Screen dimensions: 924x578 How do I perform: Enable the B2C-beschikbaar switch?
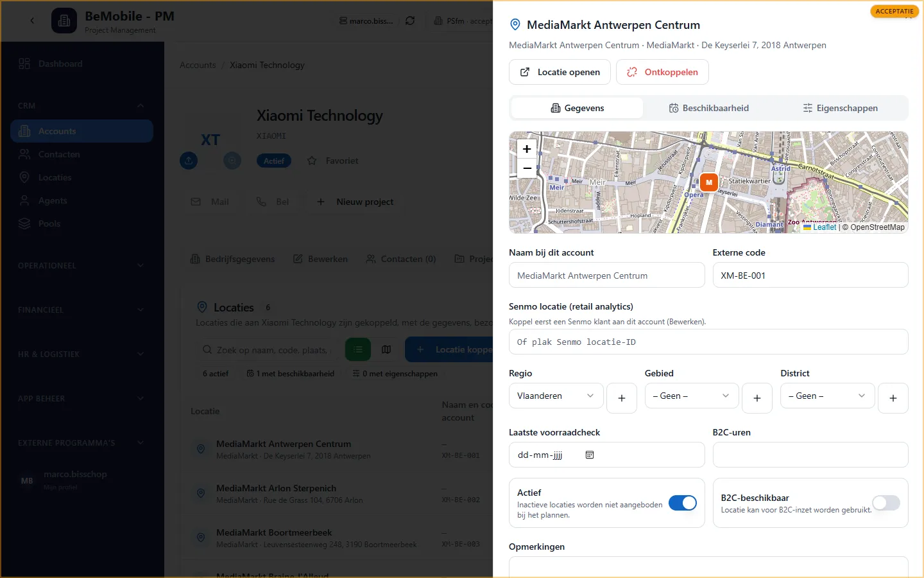pos(886,503)
